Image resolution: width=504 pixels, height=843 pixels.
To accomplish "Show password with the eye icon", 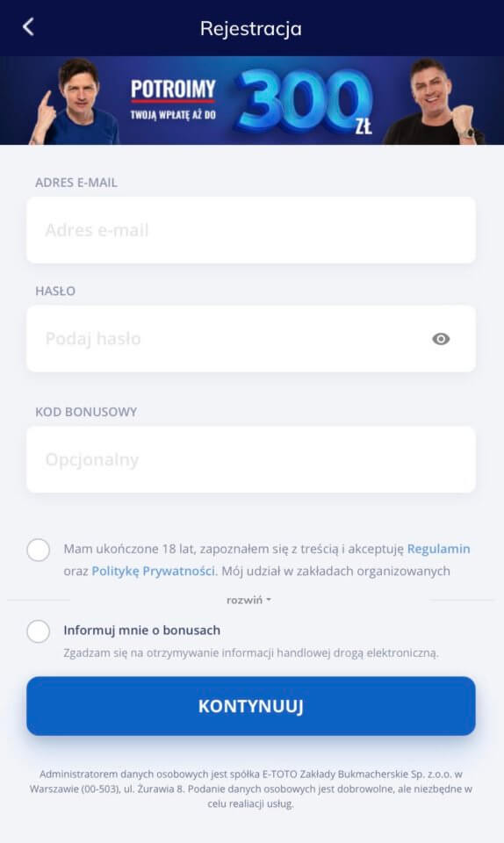I will coord(441,339).
